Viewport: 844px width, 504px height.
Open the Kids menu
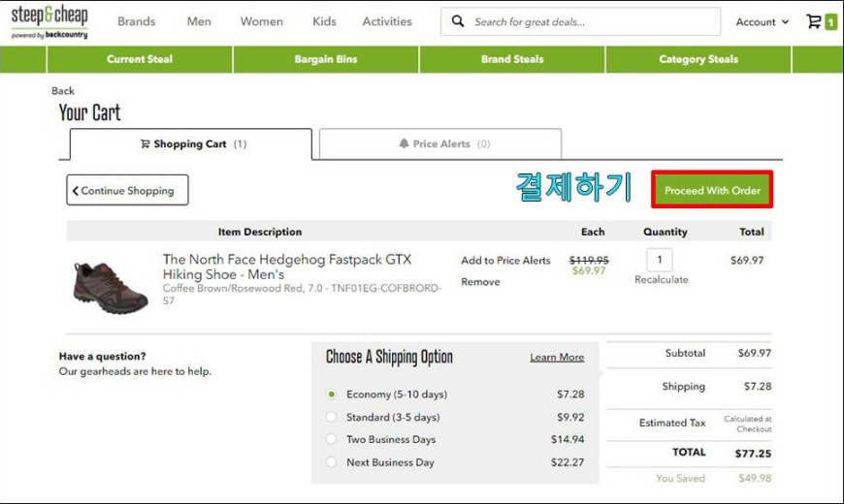click(x=324, y=21)
